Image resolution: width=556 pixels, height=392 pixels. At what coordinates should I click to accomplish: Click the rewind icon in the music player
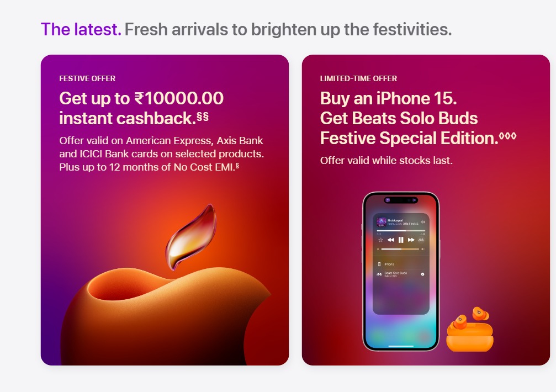[x=391, y=240]
